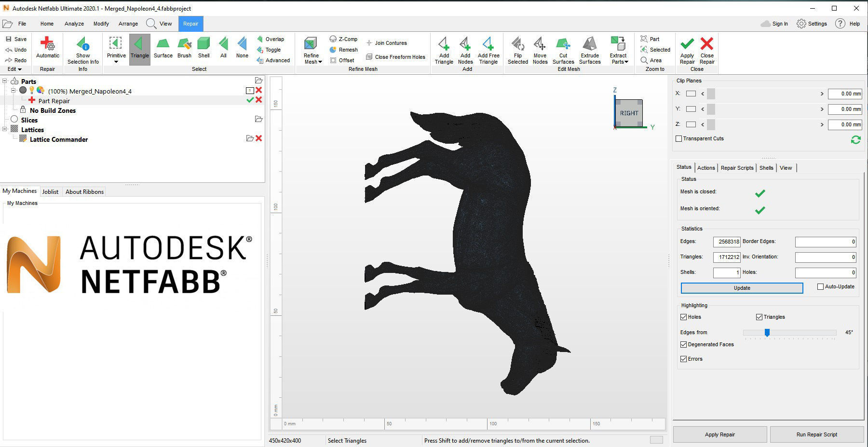Pick the Shell selection tool
Screen dimensions: 868x447
point(204,48)
